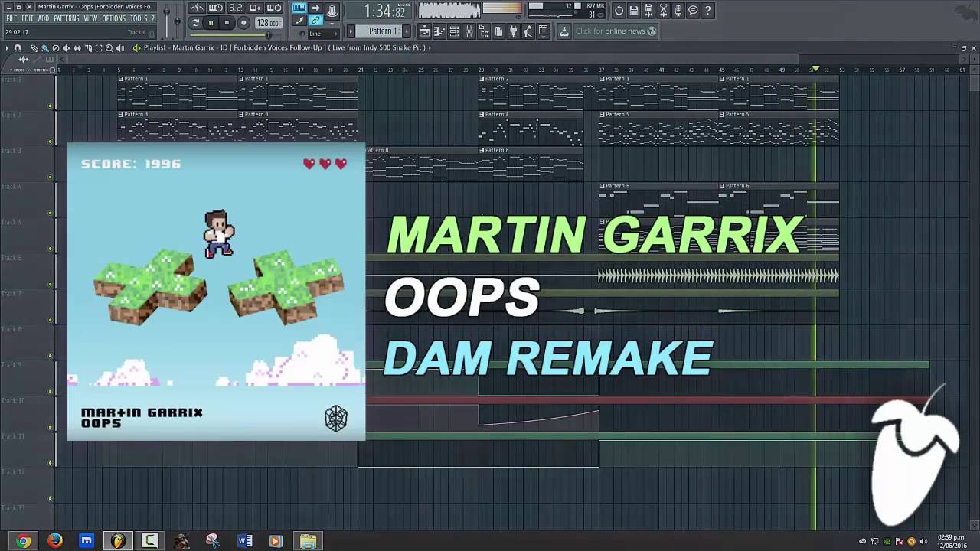This screenshot has height=551, width=980.
Task: Toggle pattern/song mode button
Action: pos(195,23)
